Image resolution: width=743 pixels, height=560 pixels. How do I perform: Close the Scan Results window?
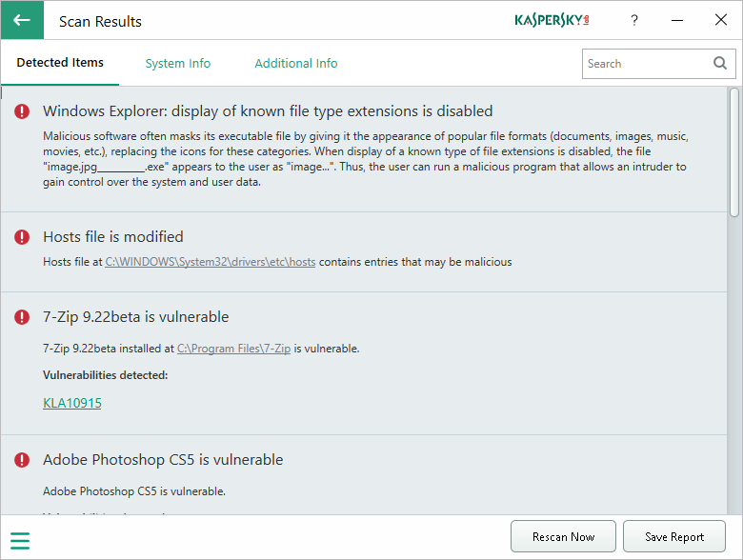point(721,20)
